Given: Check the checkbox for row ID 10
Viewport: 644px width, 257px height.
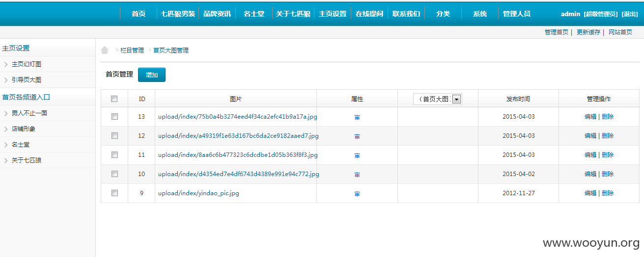Looking at the screenshot, I should [114, 174].
